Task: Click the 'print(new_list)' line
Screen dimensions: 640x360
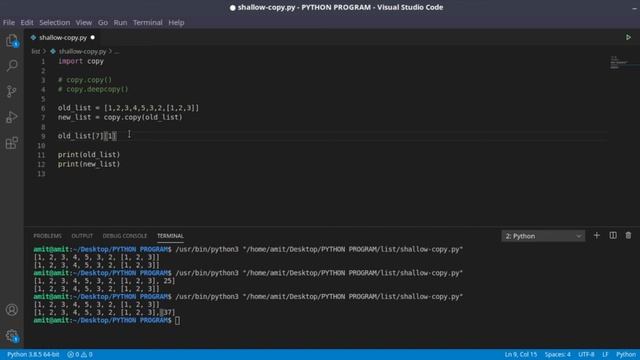Action: pos(89,164)
